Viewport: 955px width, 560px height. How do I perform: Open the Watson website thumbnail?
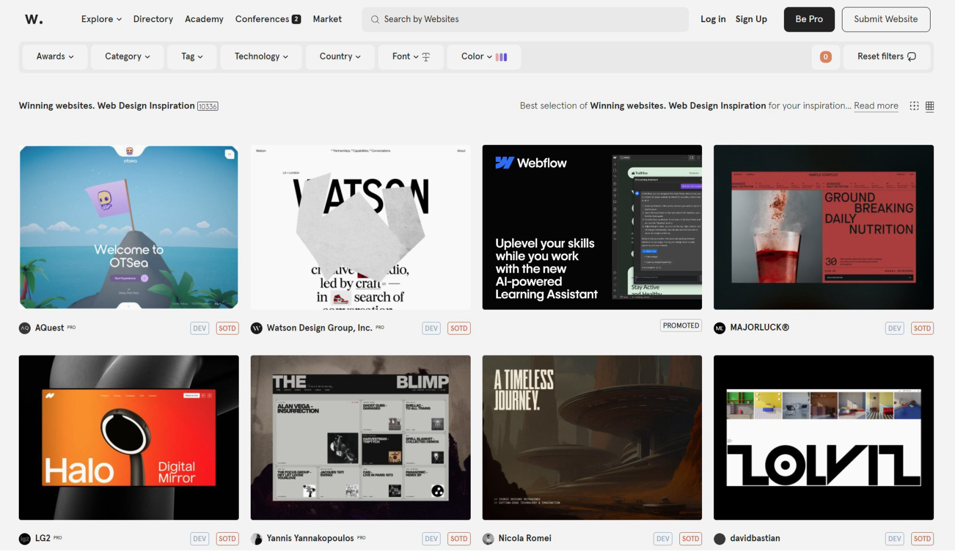360,227
